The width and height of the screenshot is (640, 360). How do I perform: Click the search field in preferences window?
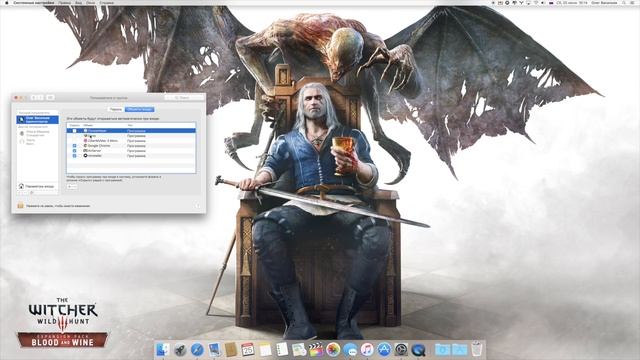184,98
